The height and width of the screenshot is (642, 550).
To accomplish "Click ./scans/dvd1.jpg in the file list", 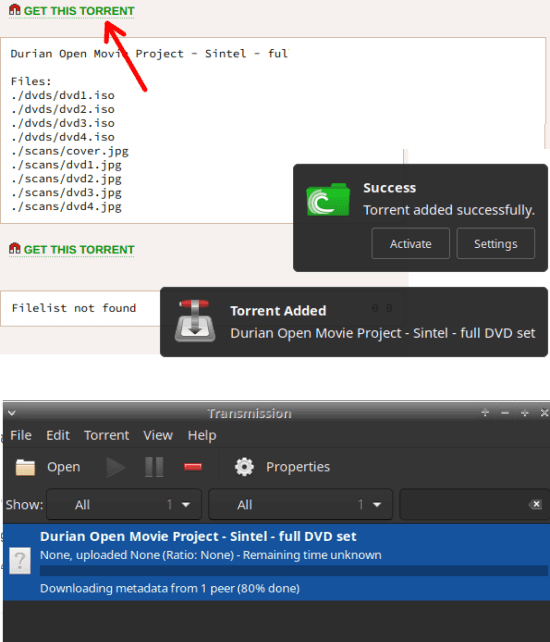I will coord(66,165).
